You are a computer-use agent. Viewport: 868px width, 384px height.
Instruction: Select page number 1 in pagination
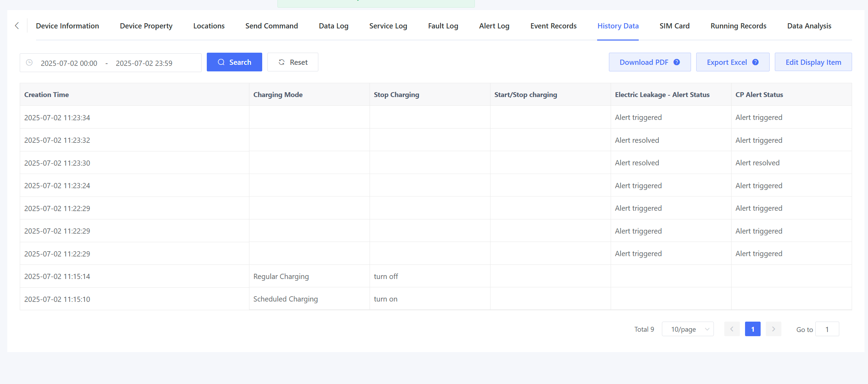tap(753, 329)
